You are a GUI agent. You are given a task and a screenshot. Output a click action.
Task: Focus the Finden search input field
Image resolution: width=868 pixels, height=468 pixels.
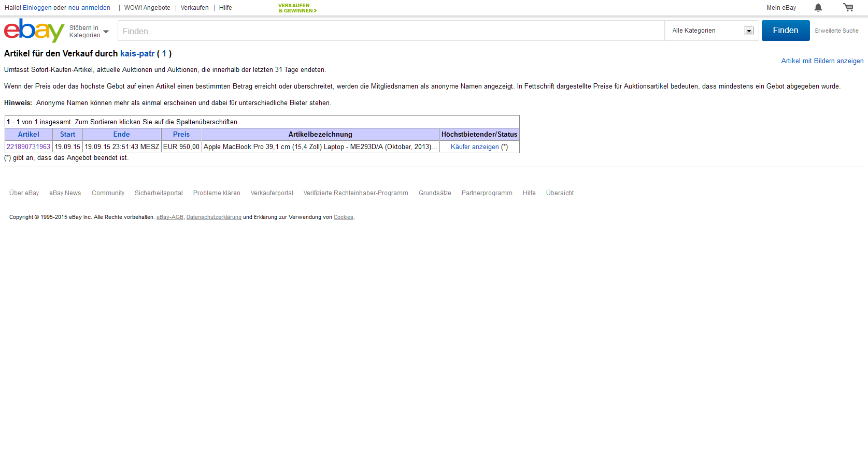(x=391, y=31)
